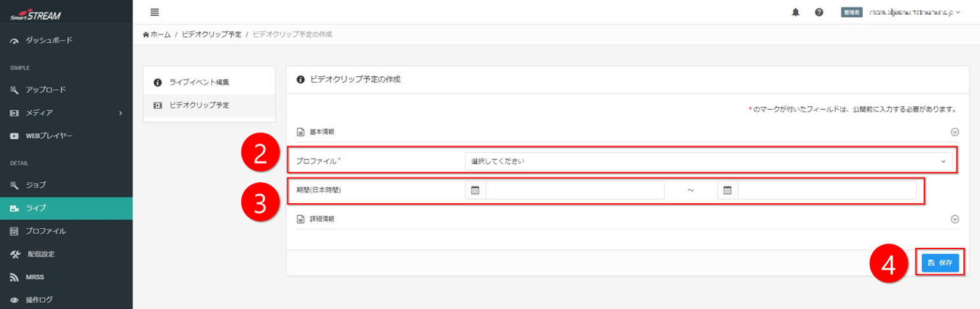
Task: Click the end date calendar icon
Action: click(x=727, y=190)
